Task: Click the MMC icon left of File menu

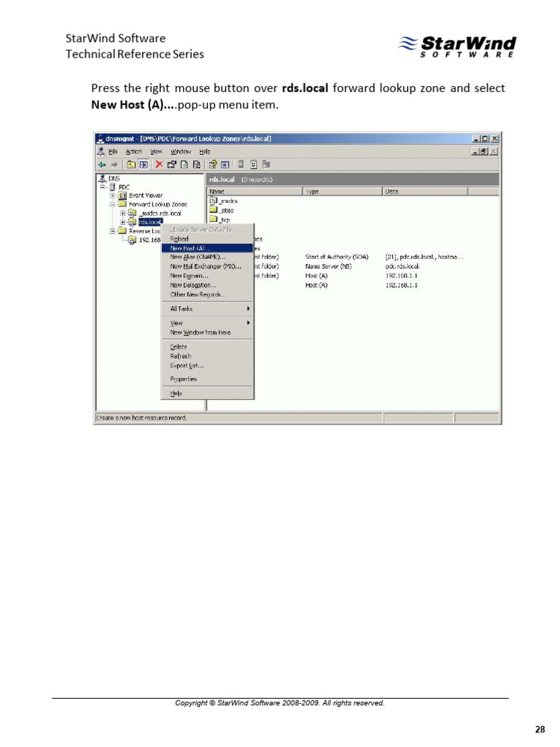Action: (x=101, y=152)
